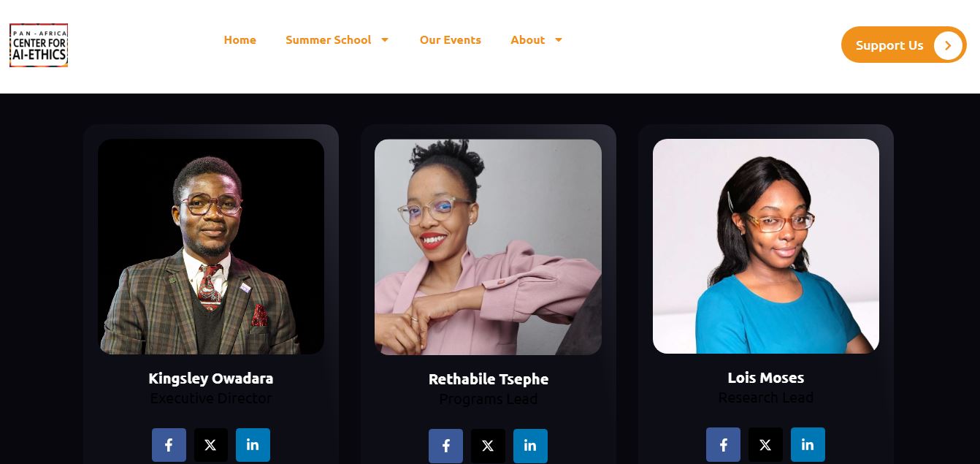Open Lois Moses' LinkedIn icon
The height and width of the screenshot is (464, 980).
coord(808,444)
